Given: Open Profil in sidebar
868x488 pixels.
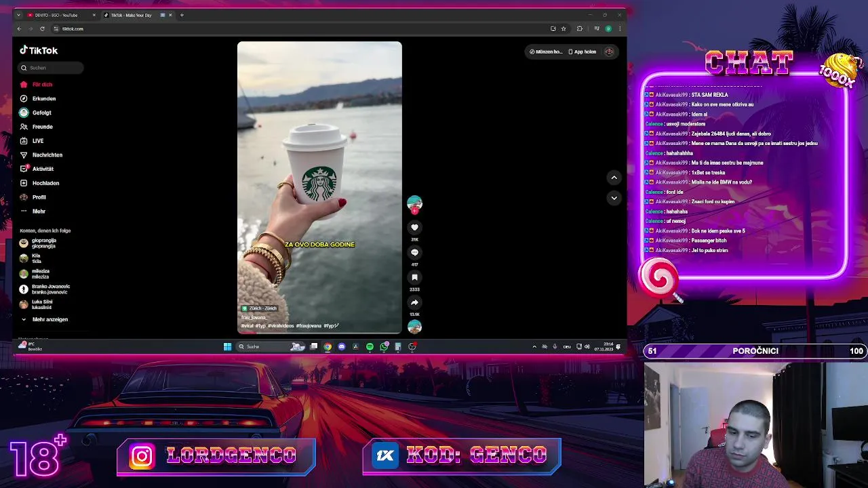Looking at the screenshot, I should [x=33, y=197].
